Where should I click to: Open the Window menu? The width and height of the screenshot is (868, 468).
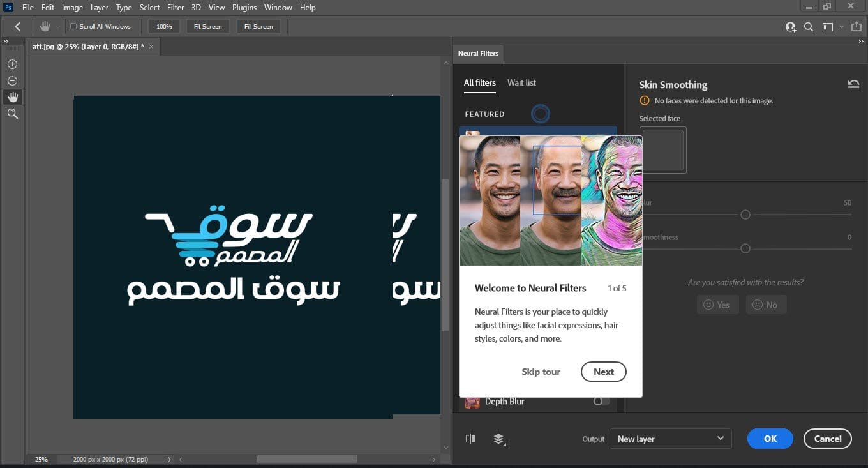278,8
